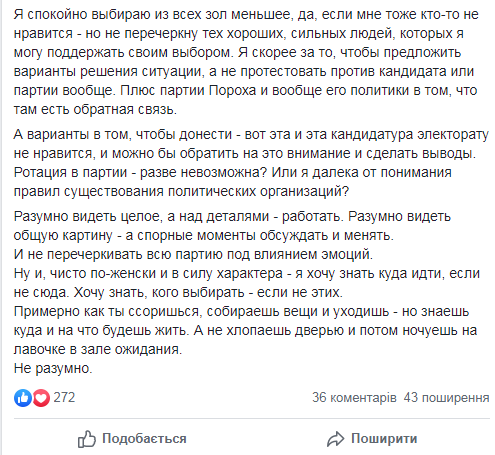Click the first paragraph starting 'Я спокойно выбираю'
The width and height of the screenshot is (495, 455).
click(246, 62)
